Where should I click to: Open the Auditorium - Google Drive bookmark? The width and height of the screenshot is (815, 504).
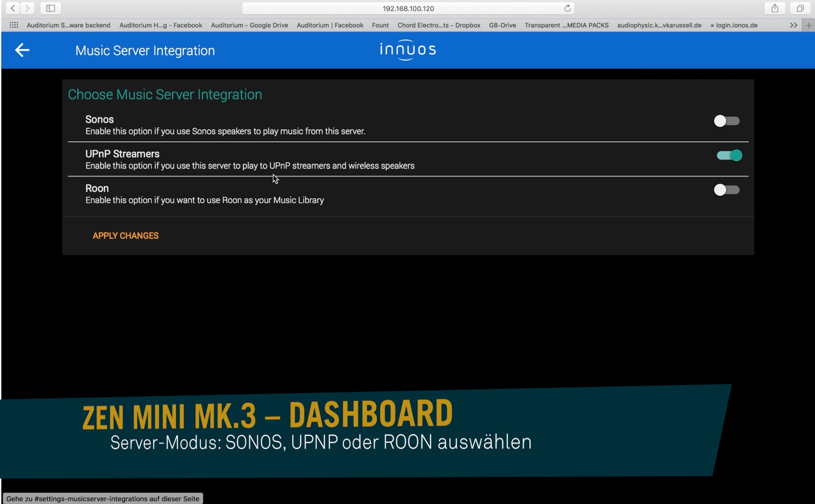(x=250, y=25)
